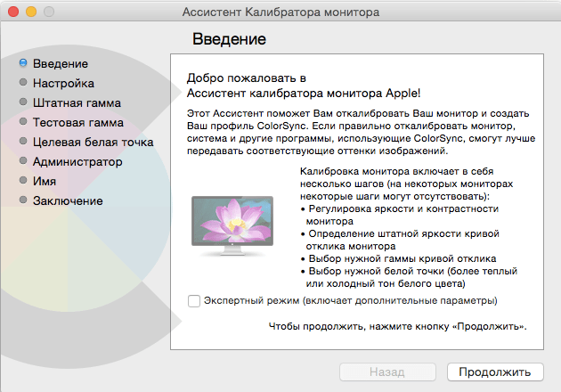This screenshot has width=561, height=392.
Task: Select the Настройка step label
Action: click(x=64, y=83)
